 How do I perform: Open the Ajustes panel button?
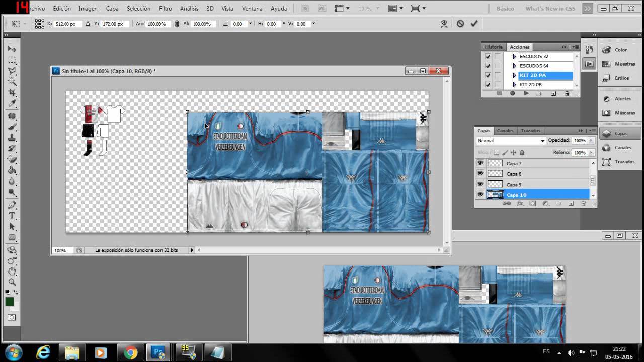620,99
